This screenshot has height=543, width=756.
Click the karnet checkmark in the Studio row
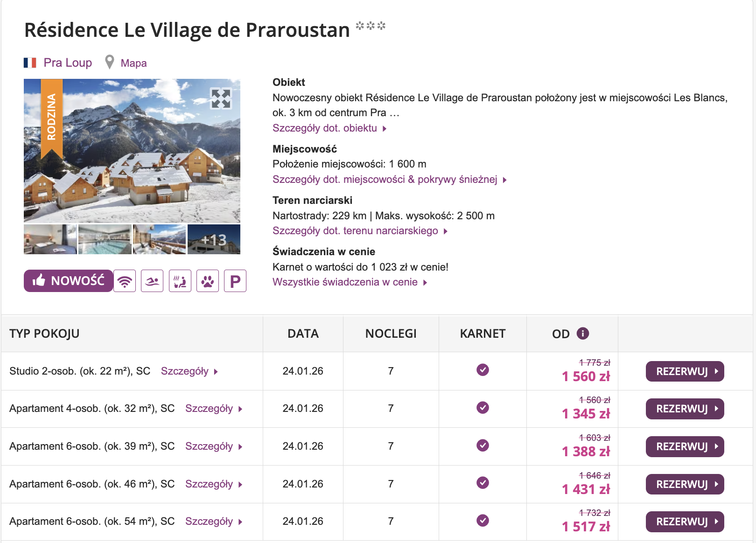[x=483, y=370]
